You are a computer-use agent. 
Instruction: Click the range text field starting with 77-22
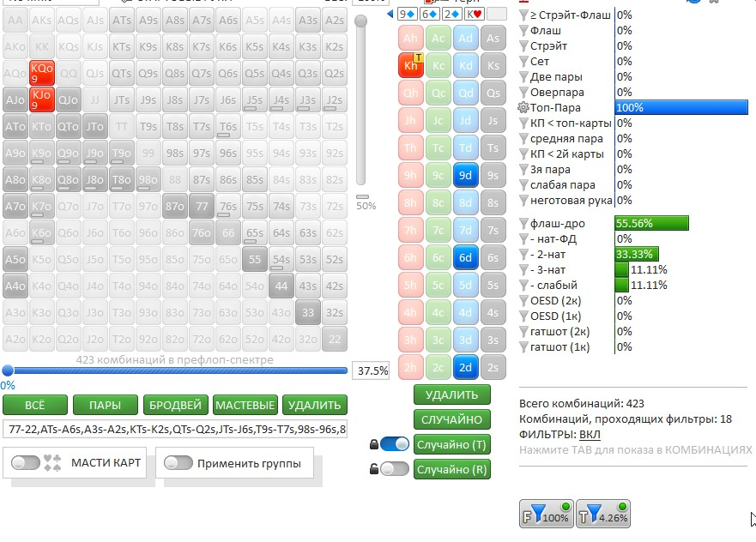tap(175, 429)
